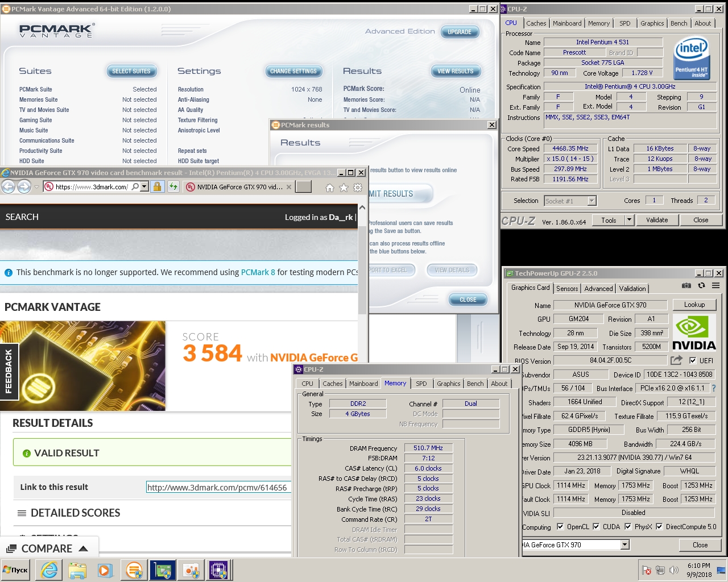This screenshot has height=582, width=728.
Task: Toggle the DirectCompute 5.0 checkbox
Action: point(659,526)
